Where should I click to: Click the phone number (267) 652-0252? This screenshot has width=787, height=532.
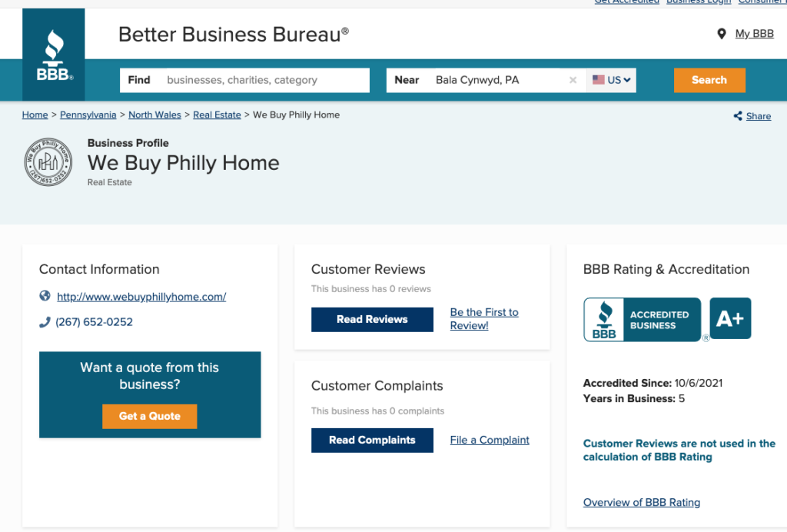click(x=95, y=322)
